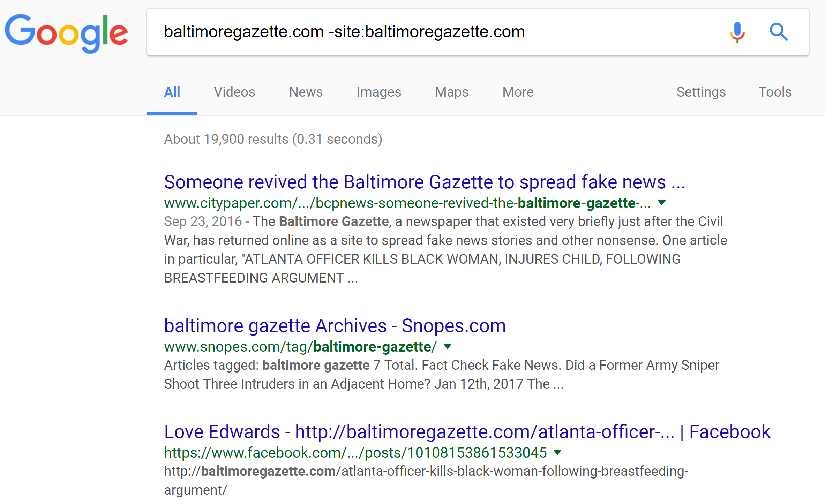Select the Videos tab
825x504 pixels.
point(234,92)
